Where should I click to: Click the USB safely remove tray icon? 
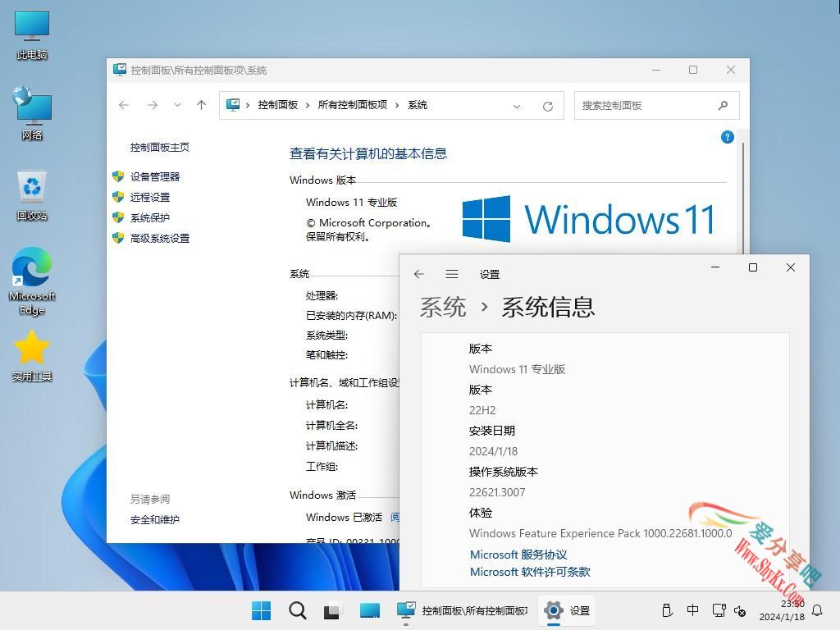tap(666, 610)
